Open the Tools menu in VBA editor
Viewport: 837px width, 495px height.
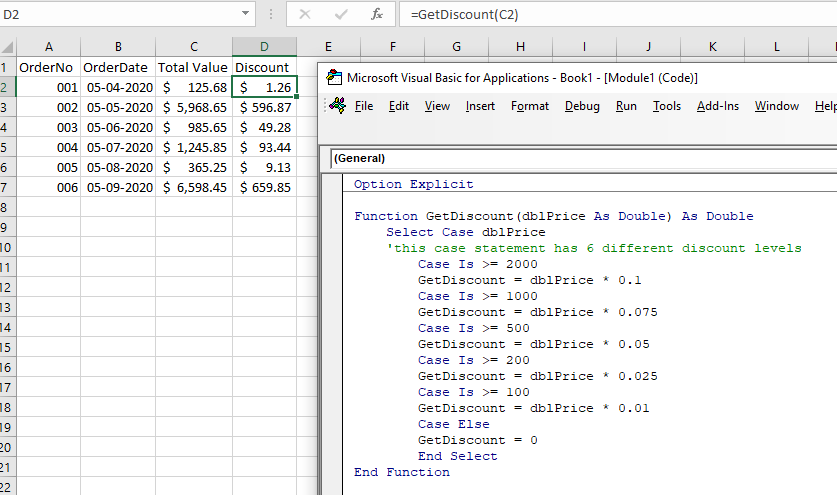[667, 106]
